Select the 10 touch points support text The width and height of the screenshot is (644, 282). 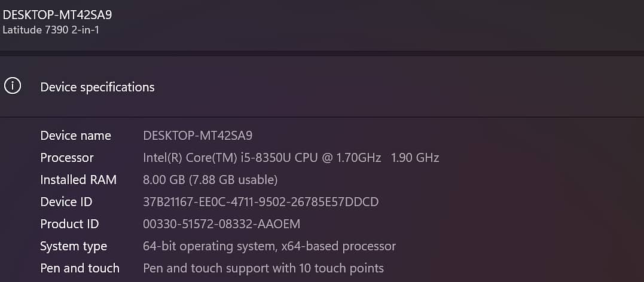click(263, 268)
